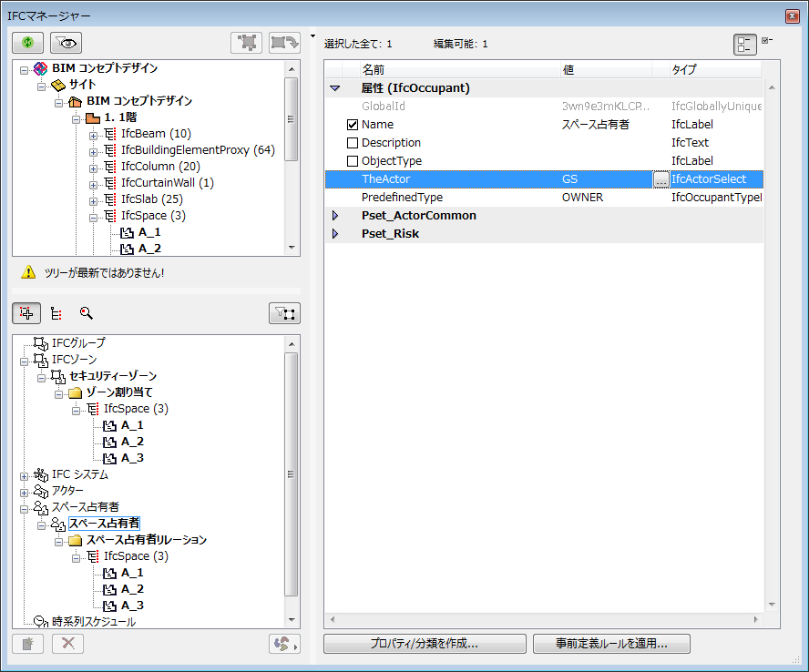Enable the ObjectType attribute checkbox

[353, 161]
